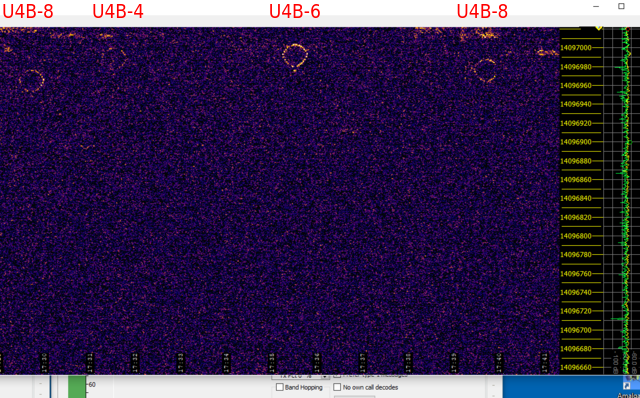Click the green audio level meter bar
640x398 pixels.
pyautogui.click(x=77, y=387)
